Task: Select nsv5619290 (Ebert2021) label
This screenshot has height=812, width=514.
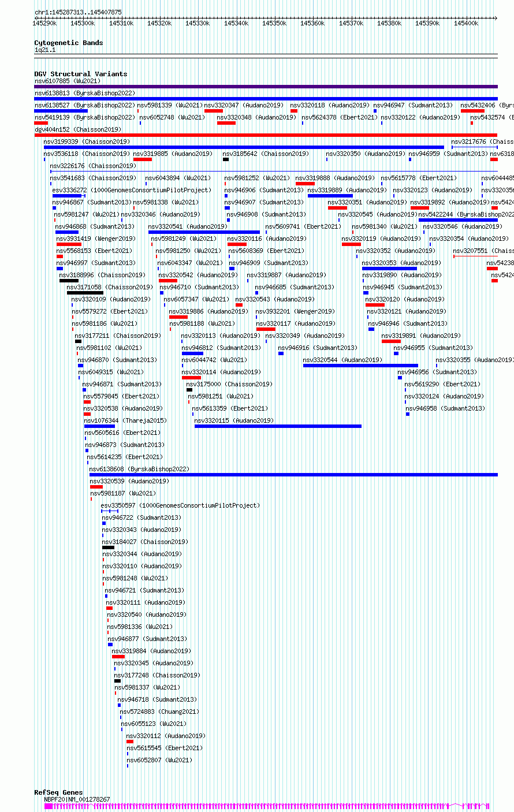Action: 442,384
